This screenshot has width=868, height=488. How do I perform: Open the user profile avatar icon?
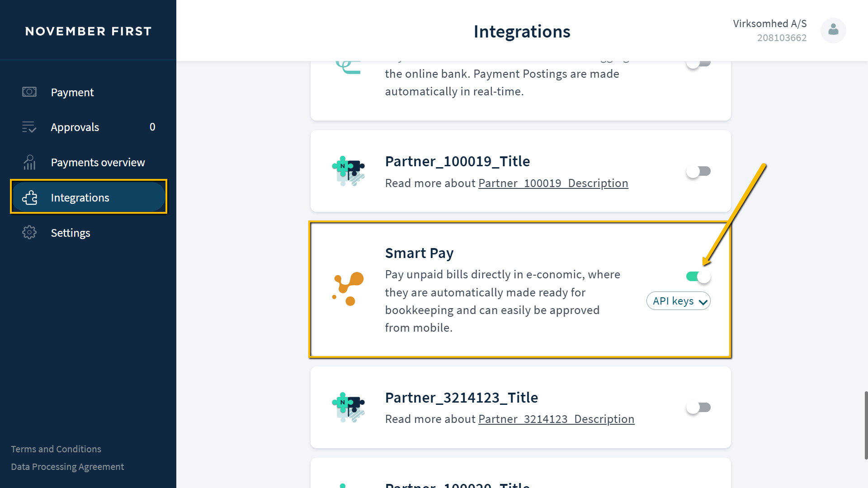coord(833,30)
